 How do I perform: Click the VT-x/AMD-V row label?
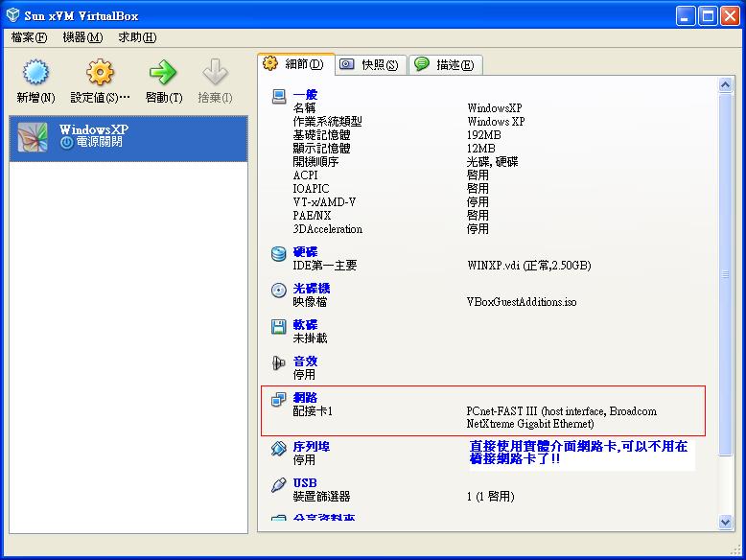324,202
